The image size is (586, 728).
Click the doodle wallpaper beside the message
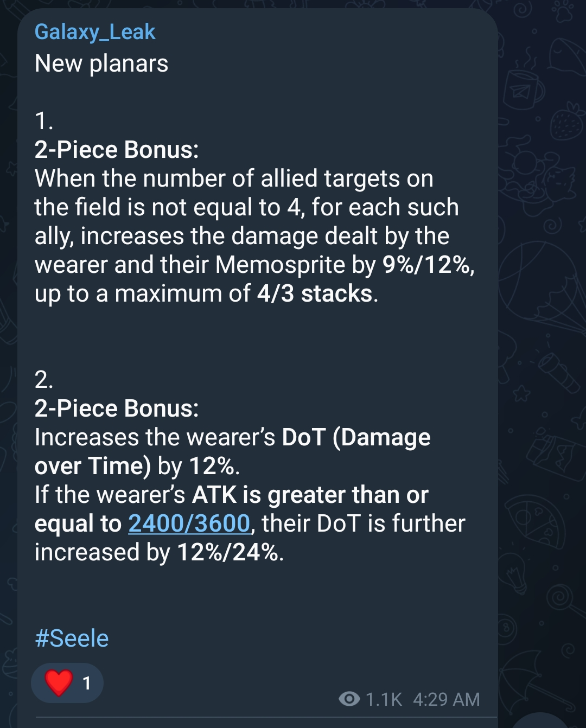click(543, 325)
